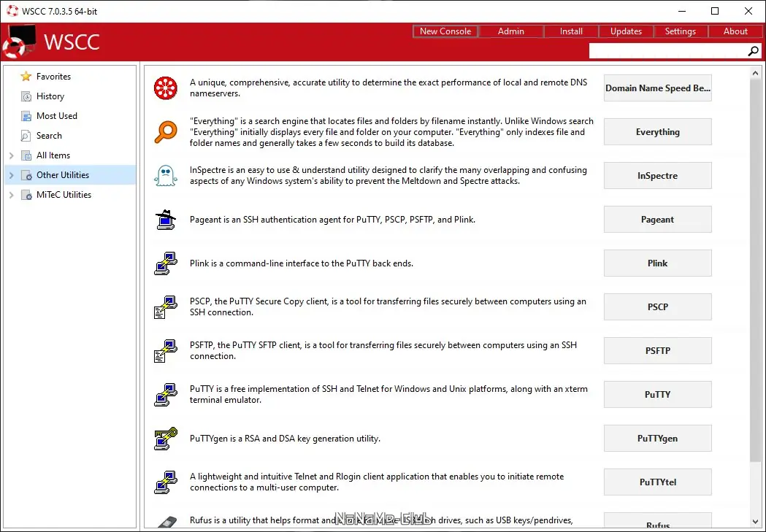Click the Plink icon
766x532 pixels.
[166, 263]
